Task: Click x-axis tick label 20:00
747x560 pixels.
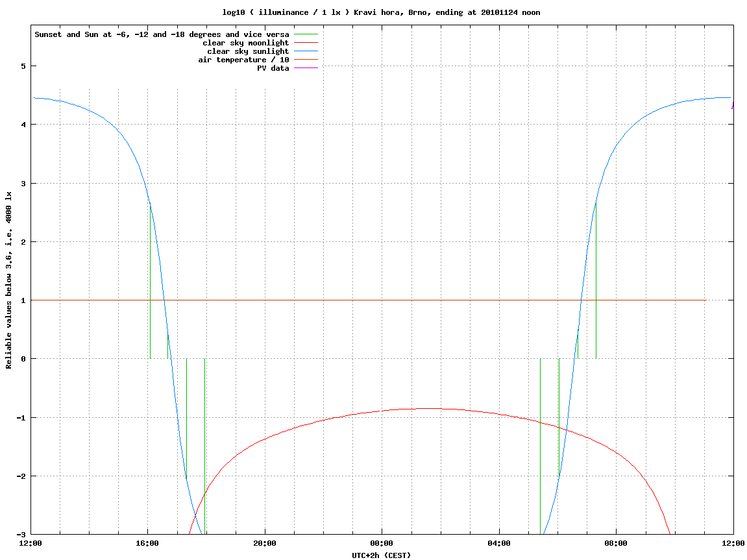Action: pos(265,543)
